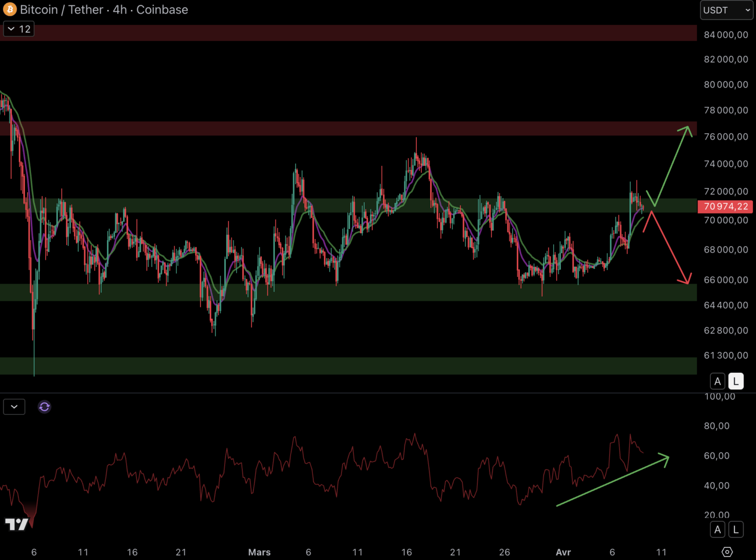756x560 pixels.
Task: Open chart settings hexagon icon
Action: pos(727,552)
